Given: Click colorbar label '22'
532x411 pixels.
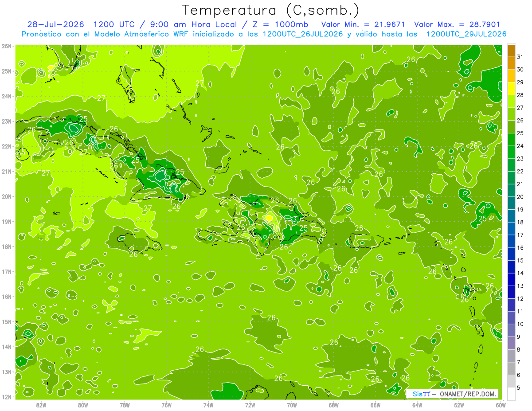Looking at the screenshot, I should (x=520, y=171).
